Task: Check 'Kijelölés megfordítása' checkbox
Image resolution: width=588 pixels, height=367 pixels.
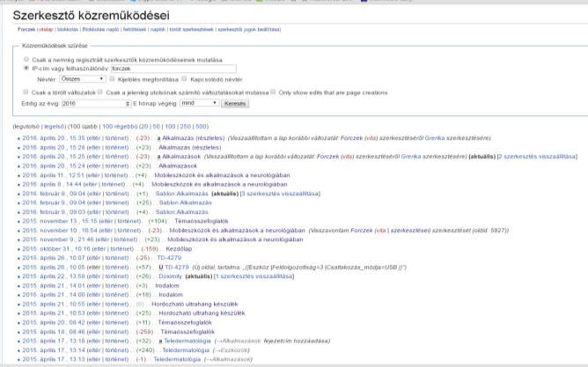Action: tap(112, 78)
